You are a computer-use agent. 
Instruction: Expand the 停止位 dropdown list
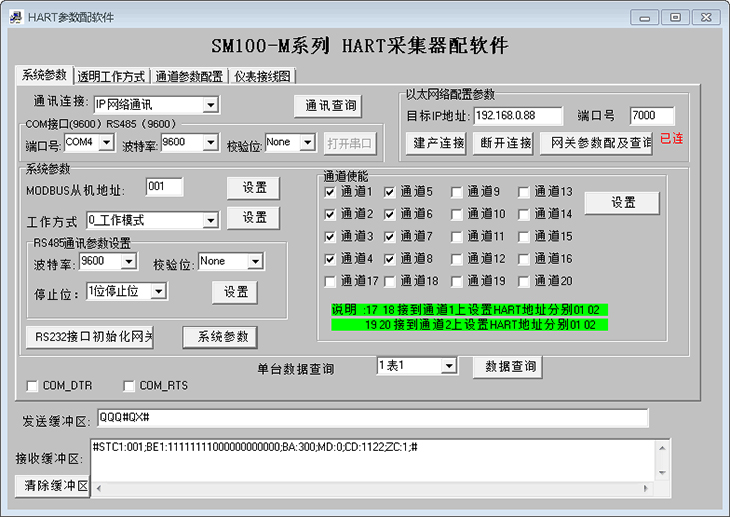(x=157, y=291)
